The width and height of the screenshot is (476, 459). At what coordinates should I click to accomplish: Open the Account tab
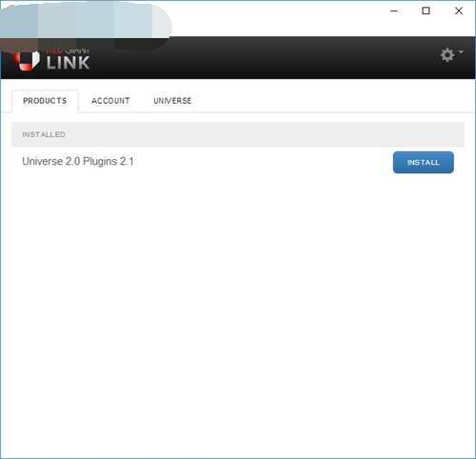pyautogui.click(x=110, y=101)
